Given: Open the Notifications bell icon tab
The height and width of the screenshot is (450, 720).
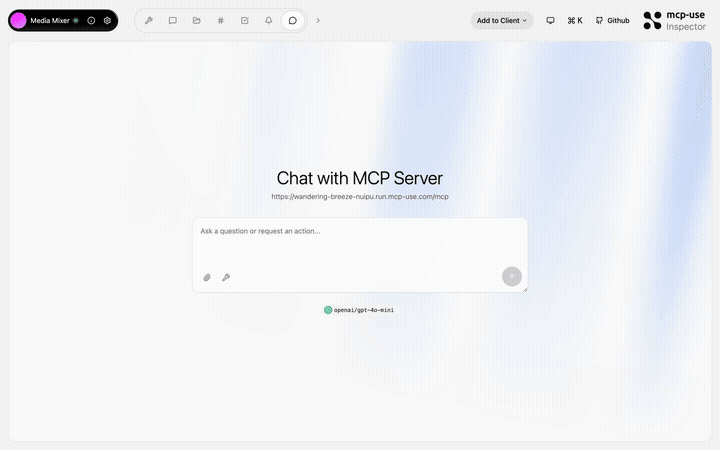Looking at the screenshot, I should (x=269, y=20).
